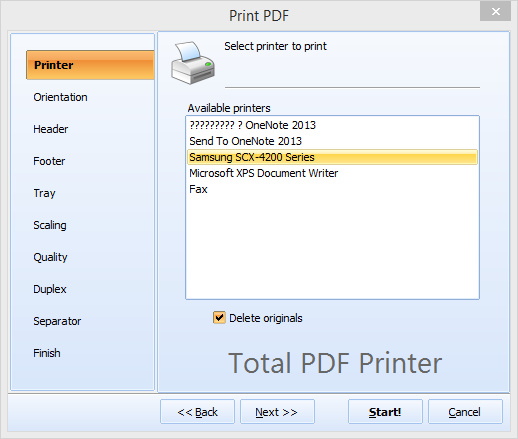
Task: Click the Cancel button
Action: tap(465, 412)
